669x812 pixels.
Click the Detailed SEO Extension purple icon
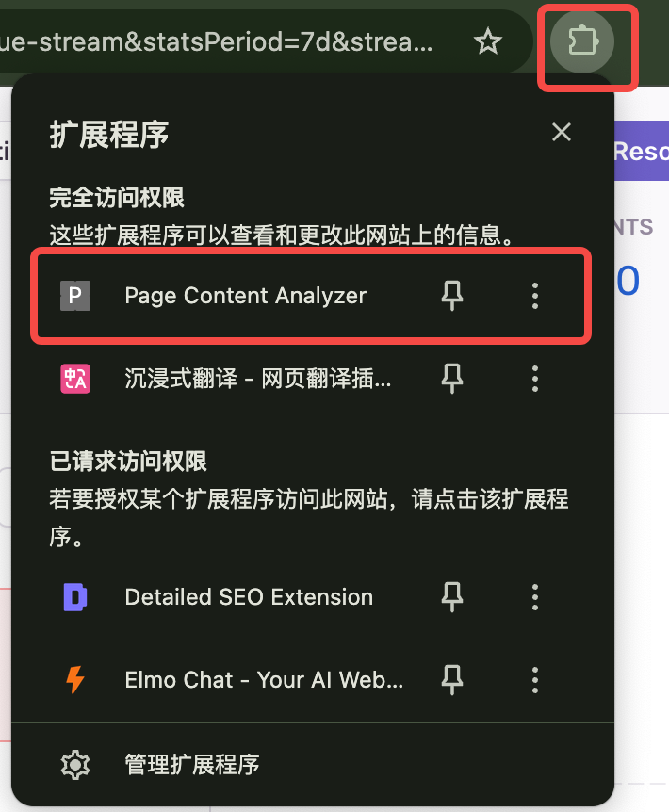point(75,597)
